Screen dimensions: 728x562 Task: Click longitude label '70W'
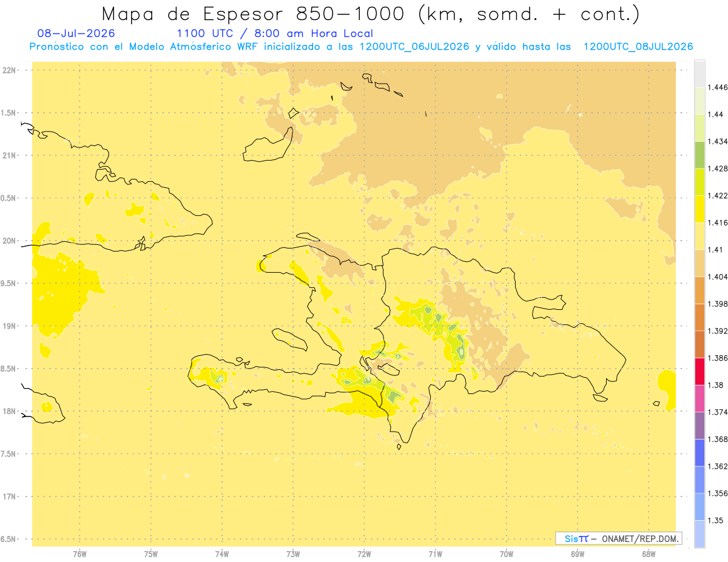click(x=507, y=554)
